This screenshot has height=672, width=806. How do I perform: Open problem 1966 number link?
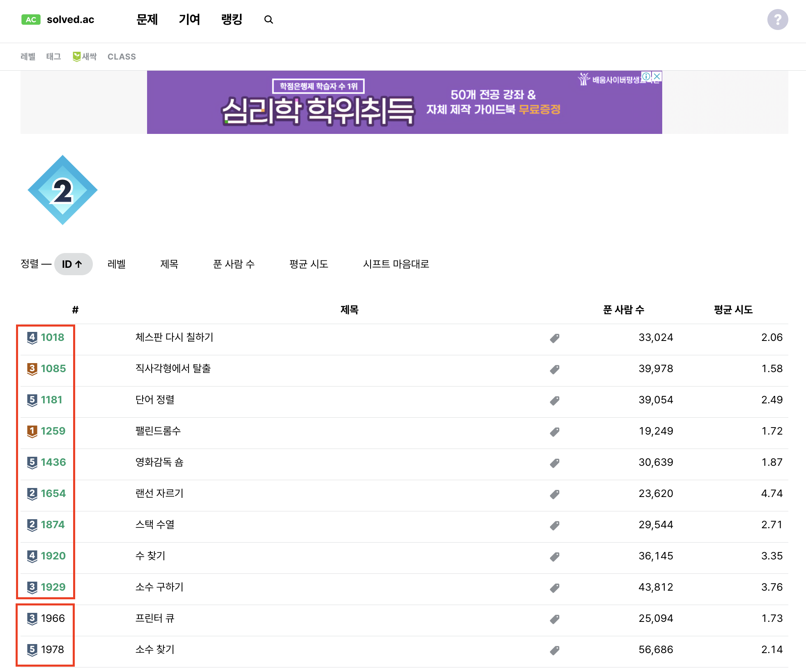53,618
